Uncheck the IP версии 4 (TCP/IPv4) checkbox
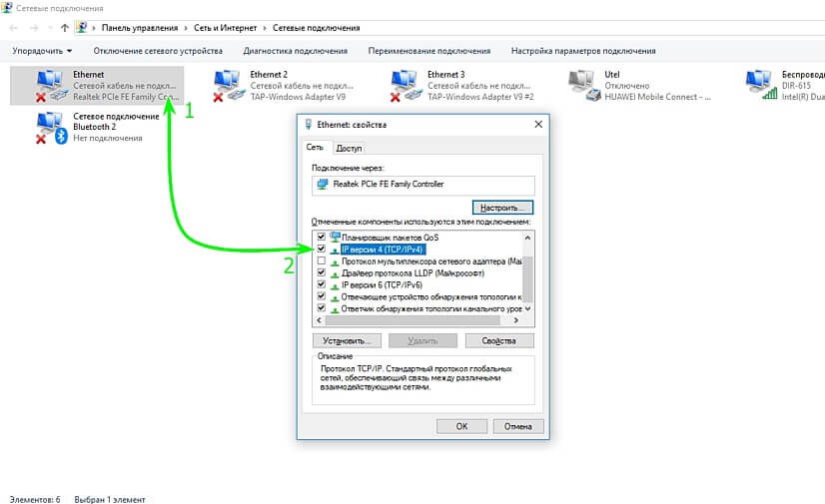 321,249
